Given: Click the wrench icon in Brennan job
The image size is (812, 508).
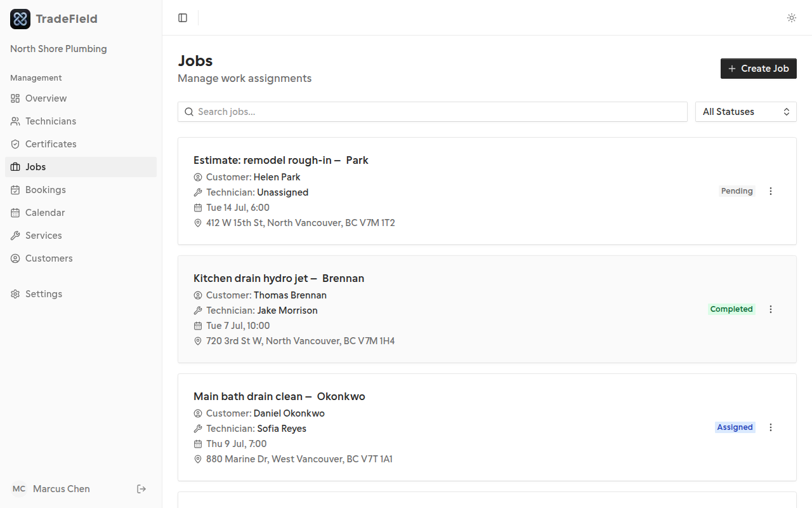Looking at the screenshot, I should pyautogui.click(x=198, y=311).
